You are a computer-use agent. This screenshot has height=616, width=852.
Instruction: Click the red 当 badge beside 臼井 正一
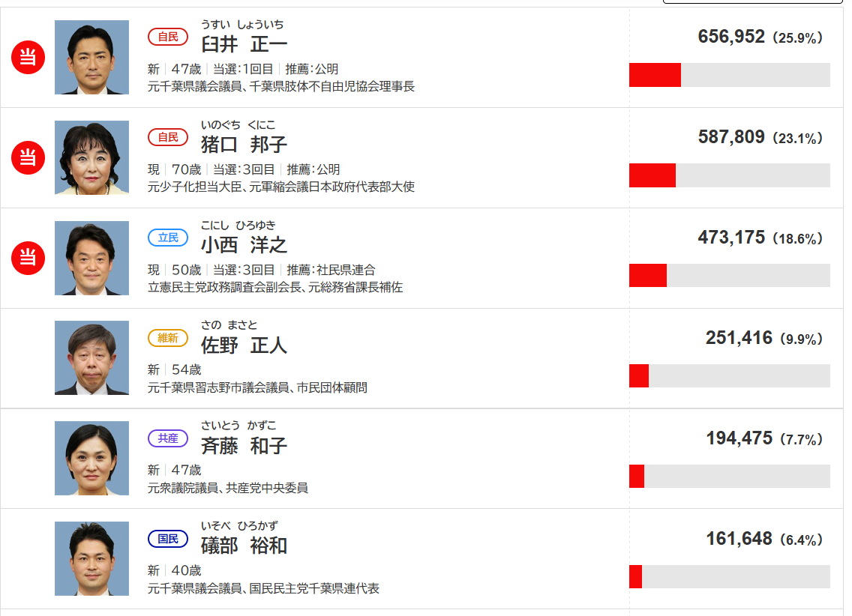click(28, 57)
